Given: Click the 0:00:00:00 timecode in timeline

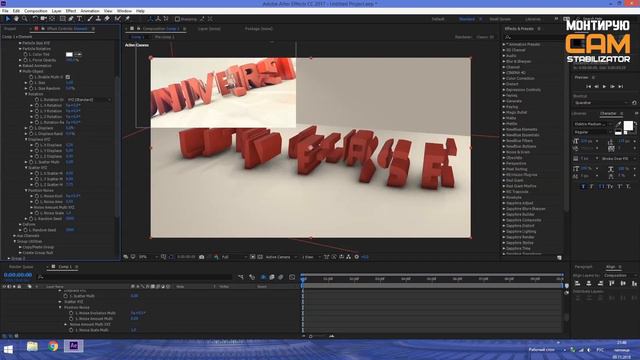Looking at the screenshot, I should coord(18,275).
